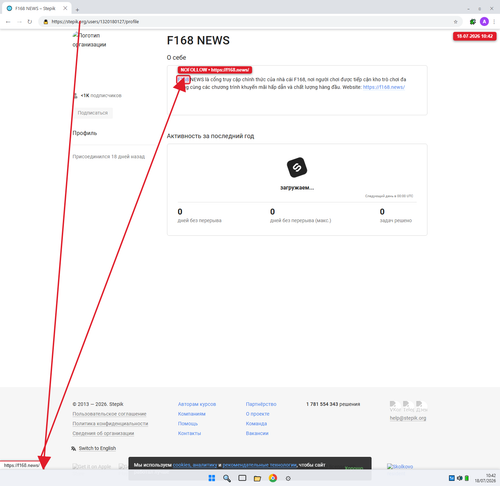Click Switch to English
This screenshot has width=500, height=486.
click(97, 448)
